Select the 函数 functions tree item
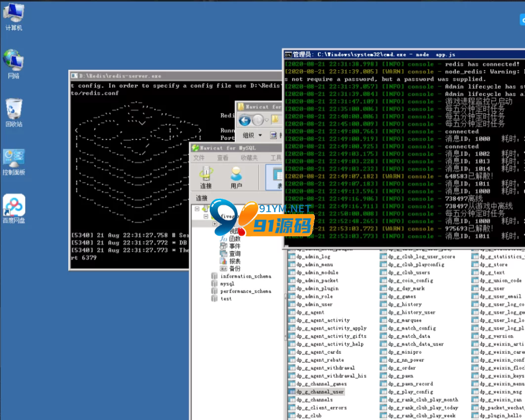This screenshot has width=525, height=420. tap(235, 239)
